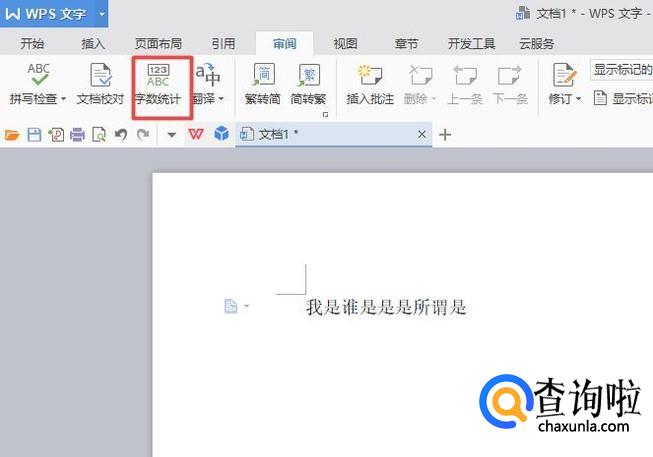Click the print icon in quick toolbar
Viewport: 653px width, 457px height.
[x=77, y=134]
